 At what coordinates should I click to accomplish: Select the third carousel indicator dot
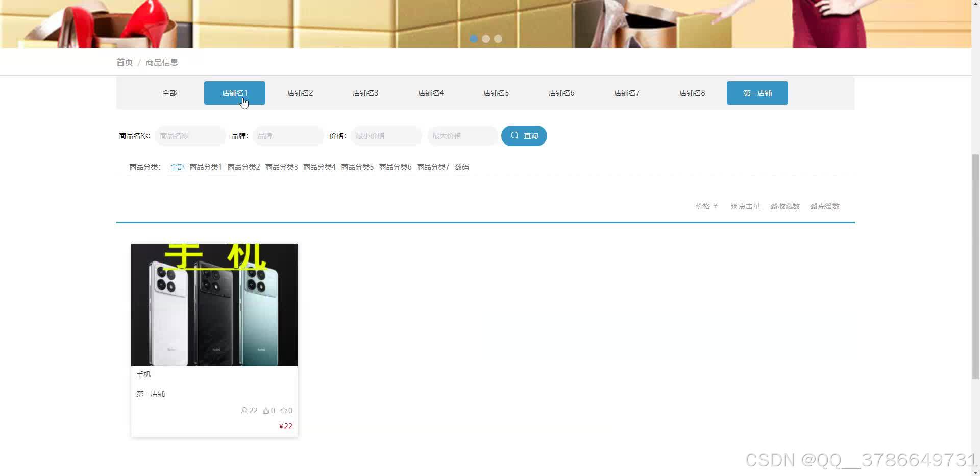coord(498,38)
